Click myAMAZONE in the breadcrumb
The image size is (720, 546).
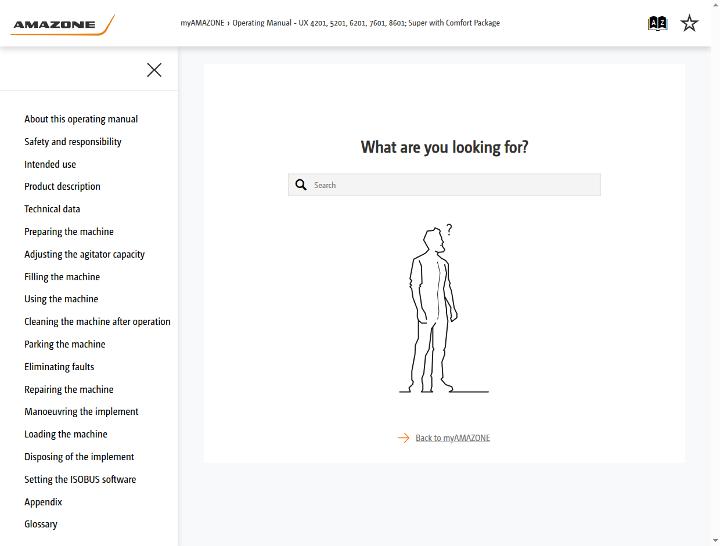point(202,23)
